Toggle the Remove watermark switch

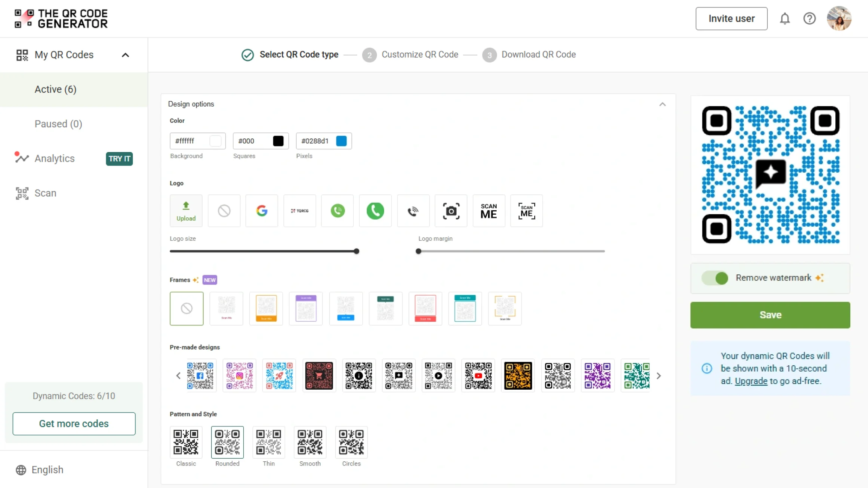click(715, 278)
